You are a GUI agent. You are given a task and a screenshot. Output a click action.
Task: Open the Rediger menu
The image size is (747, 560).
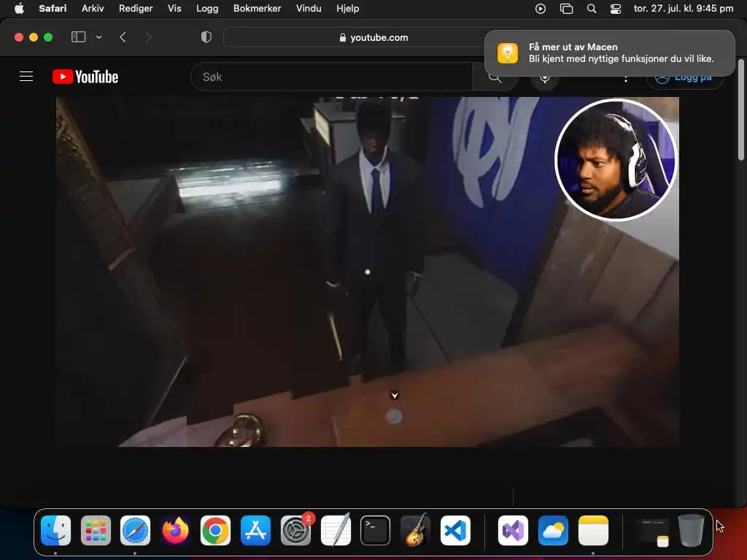click(x=136, y=8)
